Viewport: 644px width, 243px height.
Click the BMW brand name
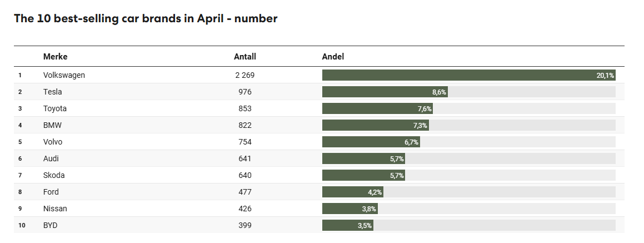coord(52,125)
